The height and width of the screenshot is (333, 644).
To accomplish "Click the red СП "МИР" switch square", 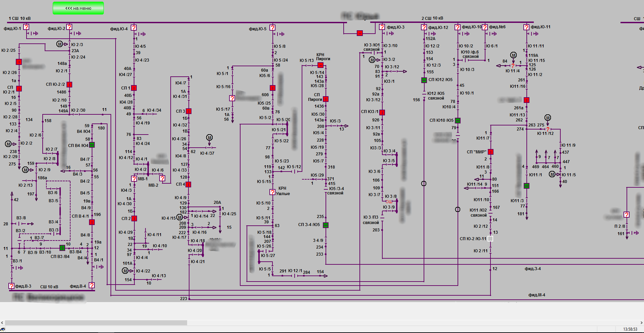I will click(490, 152).
